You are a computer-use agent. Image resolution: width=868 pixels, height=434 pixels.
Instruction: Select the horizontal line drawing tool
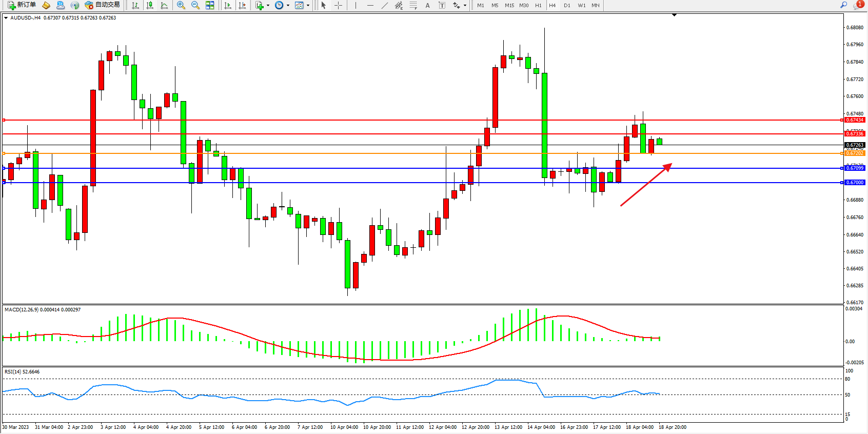[370, 5]
